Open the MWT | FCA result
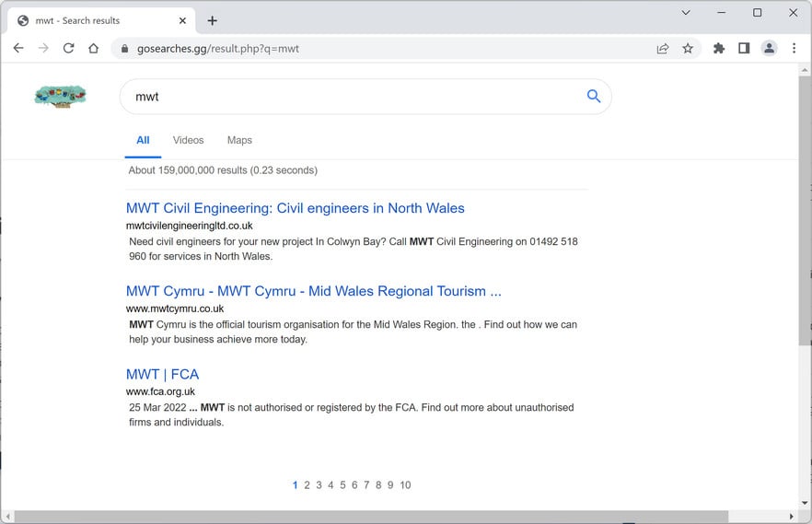The image size is (812, 524). click(162, 374)
